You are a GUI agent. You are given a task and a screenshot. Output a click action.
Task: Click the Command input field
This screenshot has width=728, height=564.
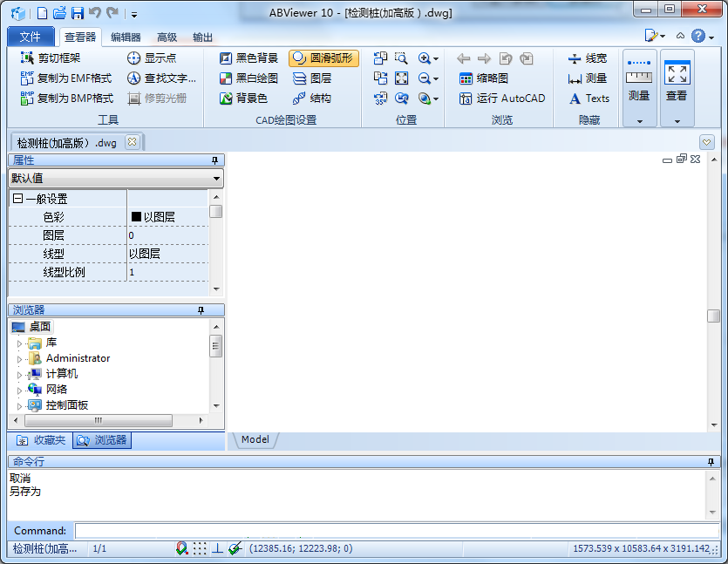pyautogui.click(x=397, y=531)
